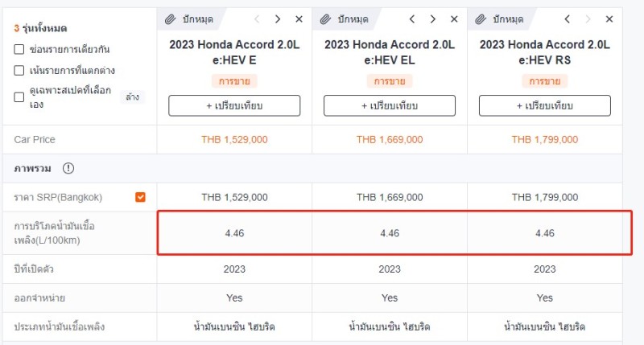The width and height of the screenshot is (644, 345).
Task: Move the e:HEV EL column right with arrow
Action: pyautogui.click(x=433, y=19)
